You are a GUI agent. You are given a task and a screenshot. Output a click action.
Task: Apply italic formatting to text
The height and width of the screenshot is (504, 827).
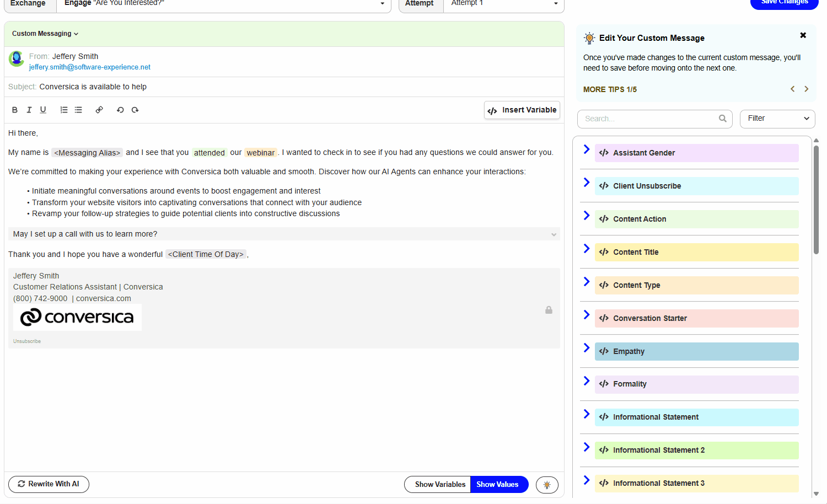[x=29, y=110]
